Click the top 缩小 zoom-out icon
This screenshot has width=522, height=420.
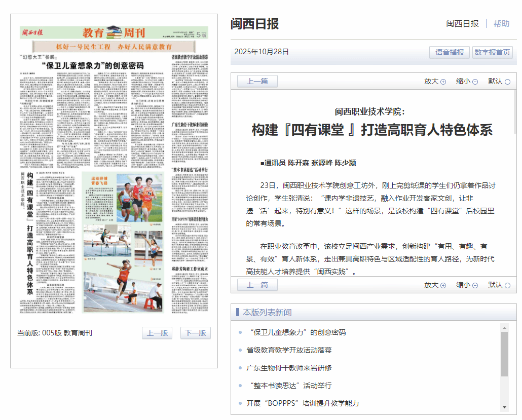[475, 82]
